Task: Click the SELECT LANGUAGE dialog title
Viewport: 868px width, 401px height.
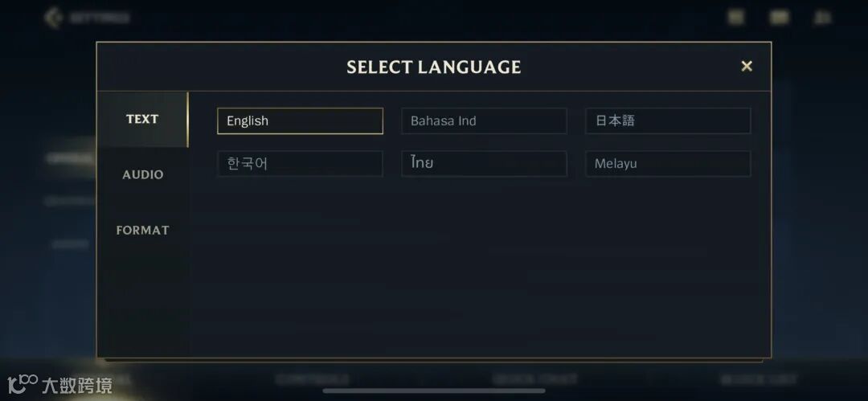Action: pyautogui.click(x=434, y=67)
